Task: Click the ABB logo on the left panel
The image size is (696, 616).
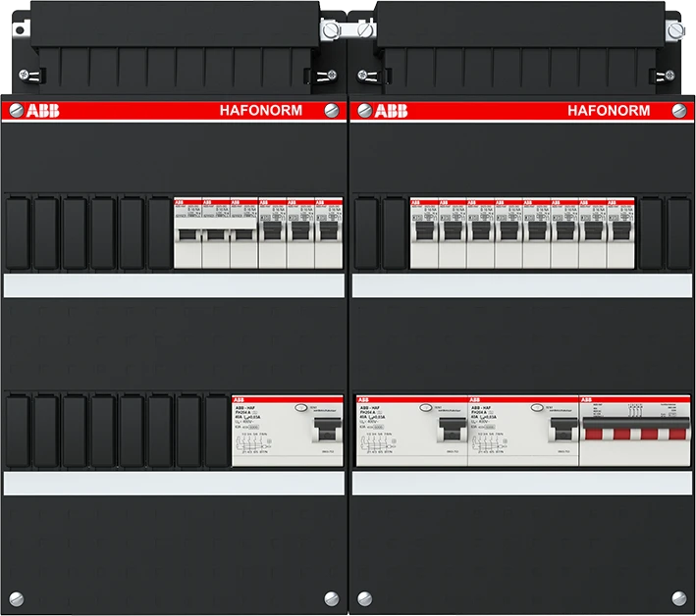Action: point(39,111)
